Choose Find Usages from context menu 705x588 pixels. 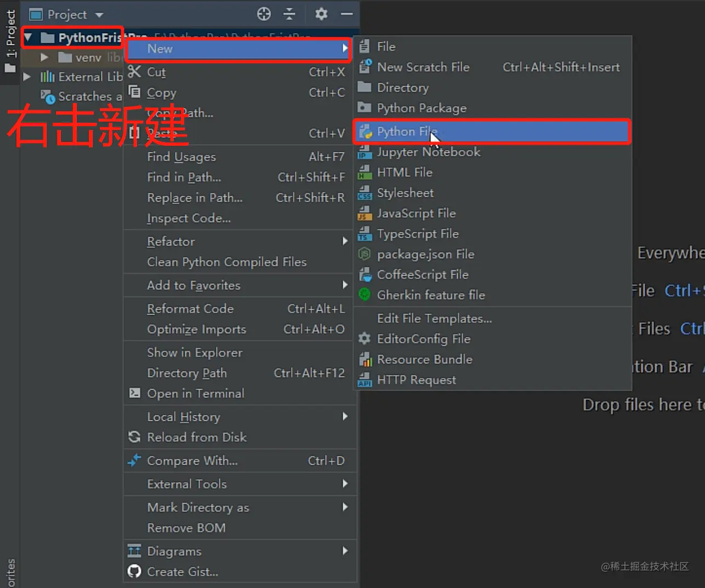click(x=240, y=157)
